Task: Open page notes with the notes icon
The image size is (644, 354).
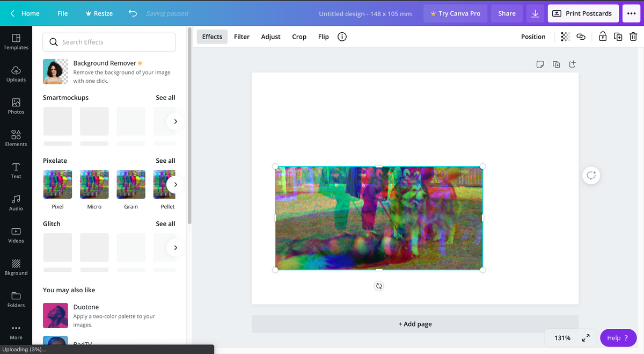Action: pos(540,64)
